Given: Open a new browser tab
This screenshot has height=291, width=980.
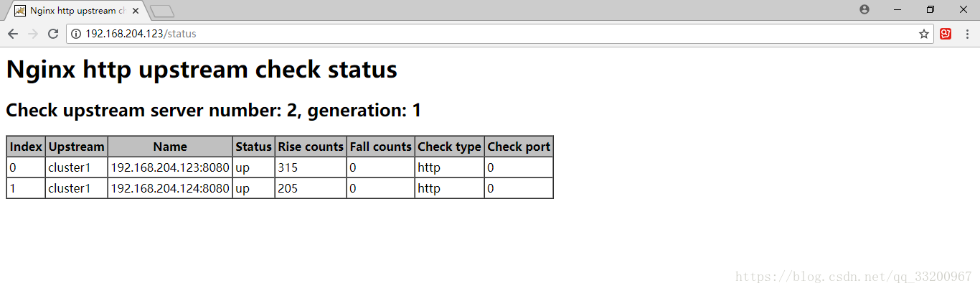Looking at the screenshot, I should pos(162,11).
